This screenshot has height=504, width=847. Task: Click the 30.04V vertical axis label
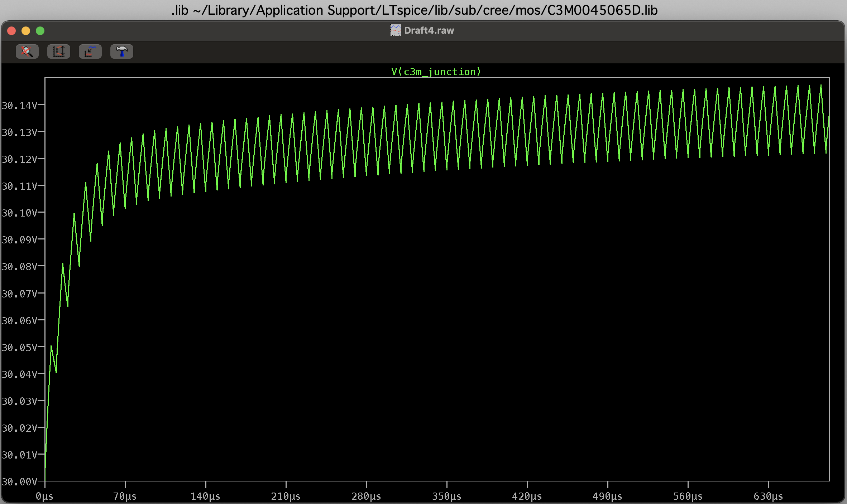click(19, 374)
